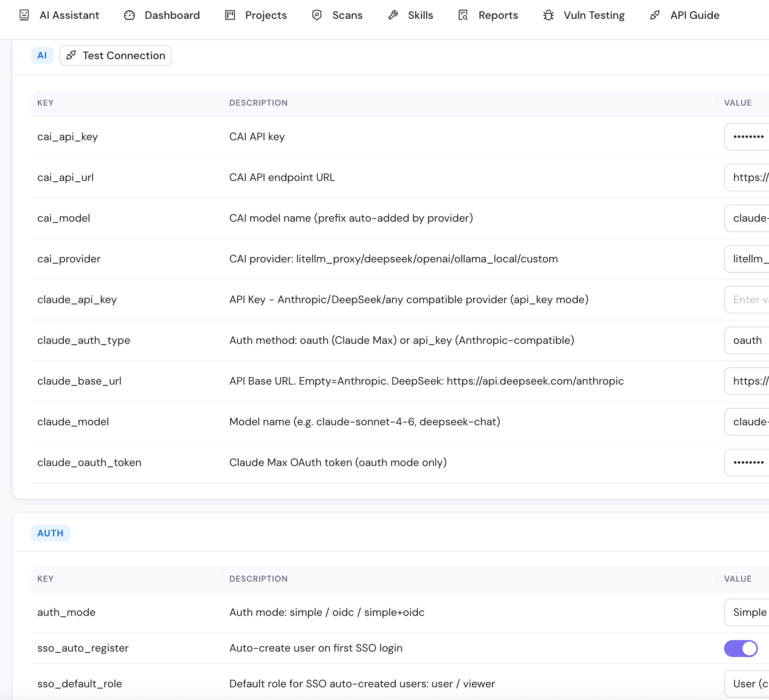Screen dimensions: 769x700
Task: Edit the cai_api_url value field
Action: pyautogui.click(x=747, y=177)
